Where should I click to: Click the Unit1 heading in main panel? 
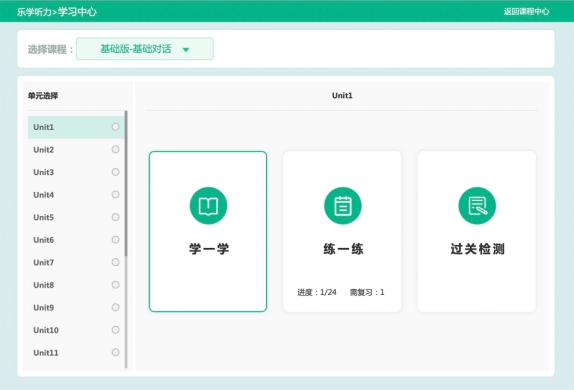click(342, 96)
